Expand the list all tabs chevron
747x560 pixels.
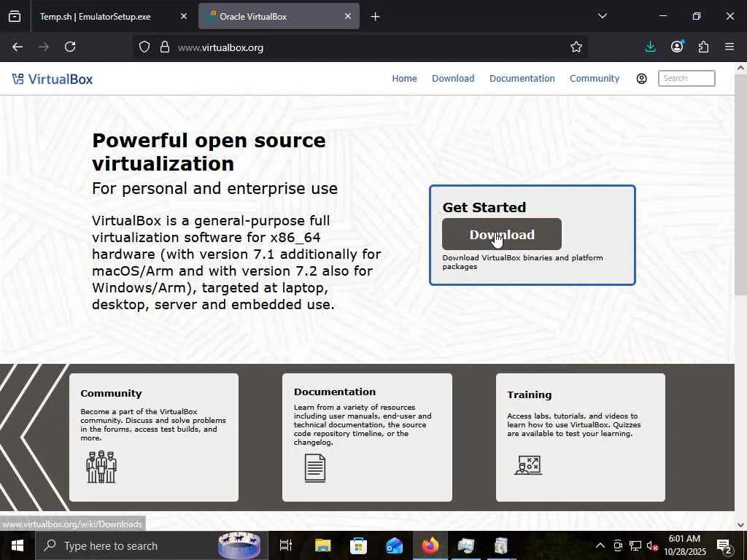point(602,16)
